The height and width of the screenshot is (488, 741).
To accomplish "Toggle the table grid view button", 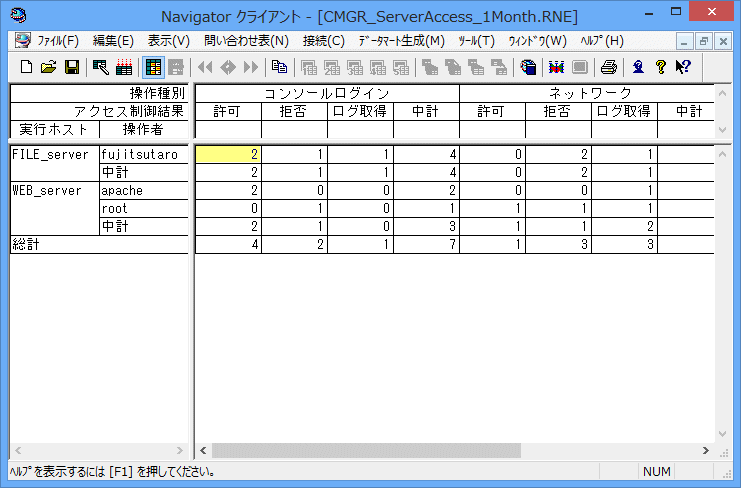I will (153, 67).
